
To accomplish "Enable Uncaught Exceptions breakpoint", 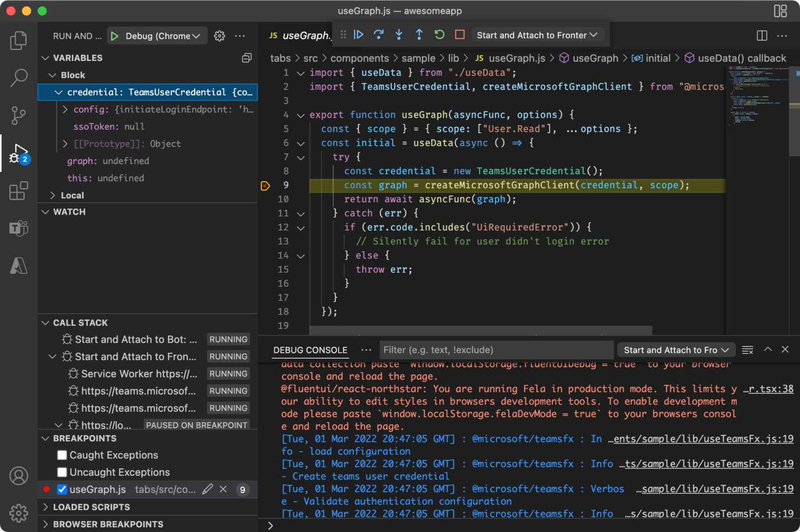I will (x=62, y=473).
